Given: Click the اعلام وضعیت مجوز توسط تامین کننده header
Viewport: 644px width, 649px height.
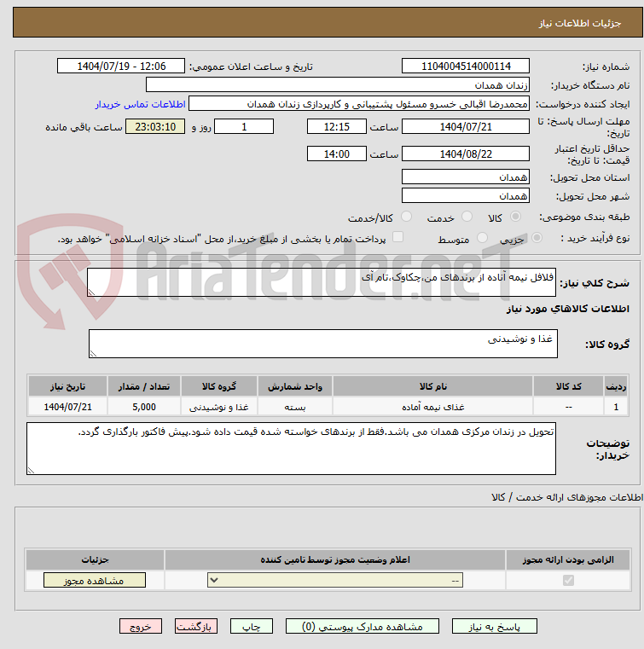Looking at the screenshot, I should tap(335, 559).
